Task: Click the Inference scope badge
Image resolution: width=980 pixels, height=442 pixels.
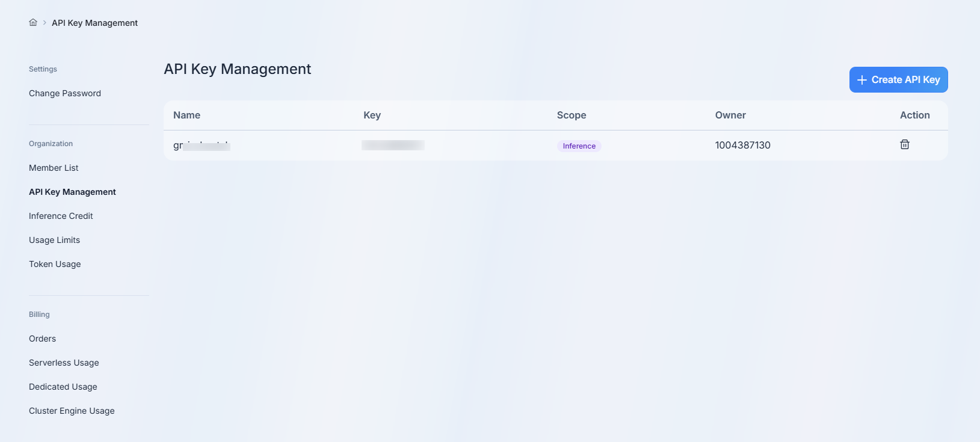Action: (x=579, y=146)
